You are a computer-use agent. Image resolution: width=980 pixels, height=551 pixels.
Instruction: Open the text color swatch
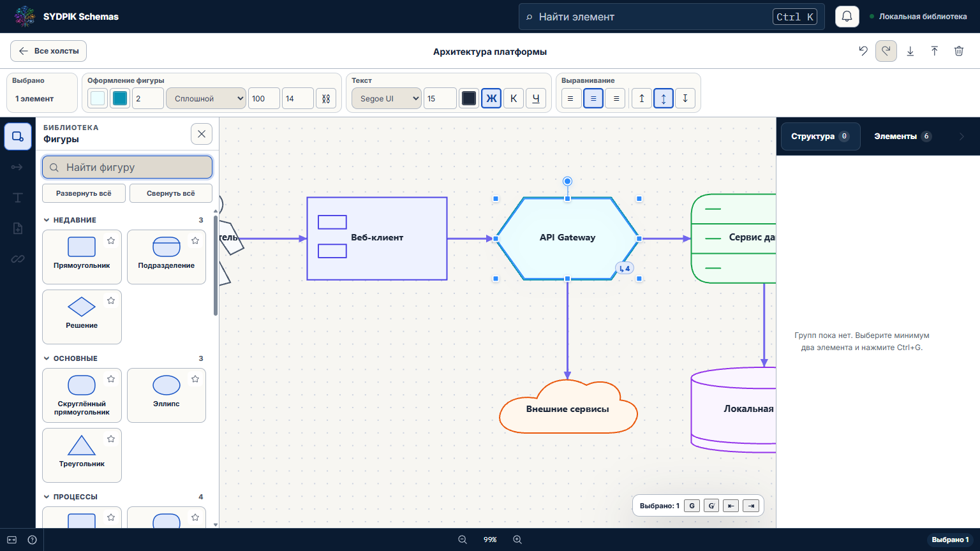pos(469,98)
